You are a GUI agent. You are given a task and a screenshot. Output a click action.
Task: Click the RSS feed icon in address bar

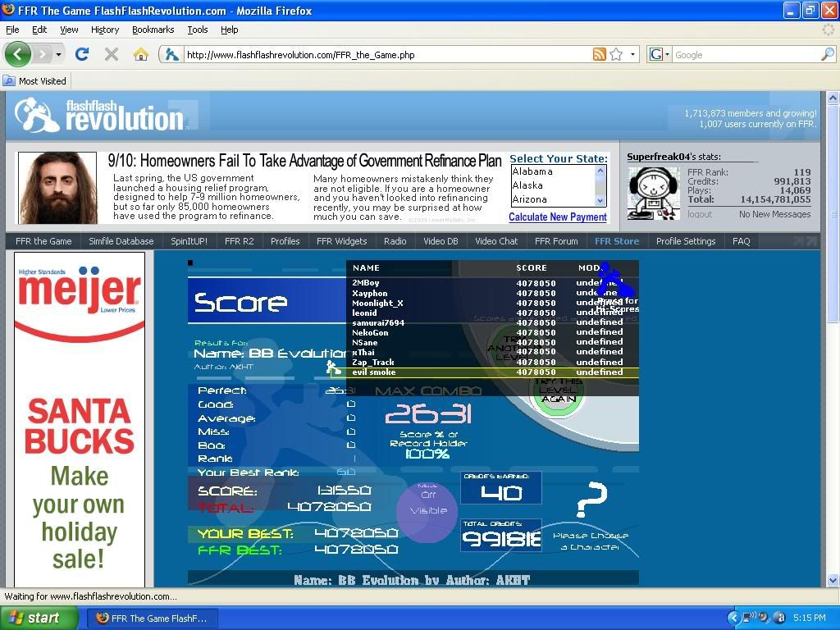coord(600,55)
